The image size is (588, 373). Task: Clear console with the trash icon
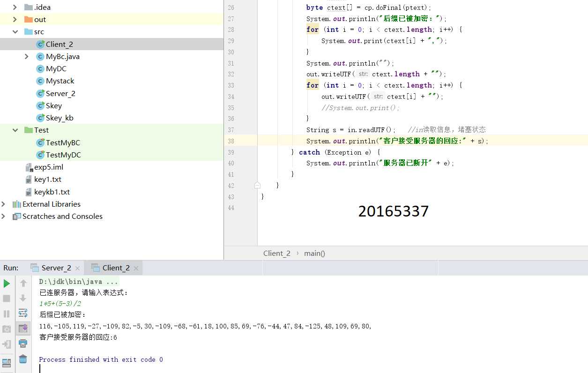[x=23, y=359]
